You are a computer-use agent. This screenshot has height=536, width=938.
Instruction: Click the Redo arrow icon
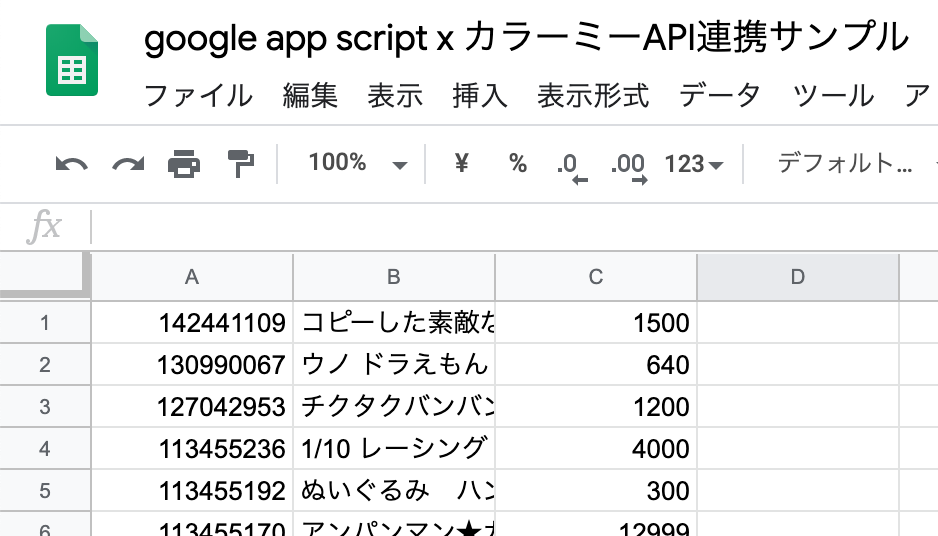pos(128,163)
